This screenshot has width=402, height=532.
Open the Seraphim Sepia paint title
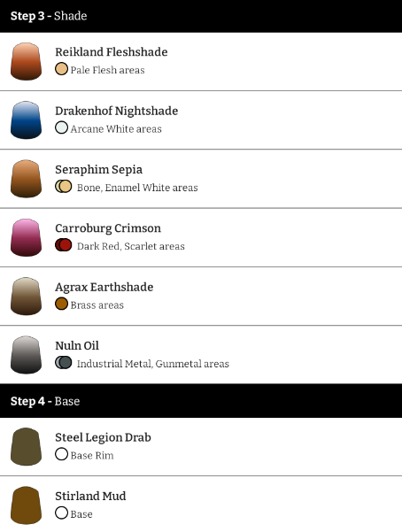click(x=99, y=170)
